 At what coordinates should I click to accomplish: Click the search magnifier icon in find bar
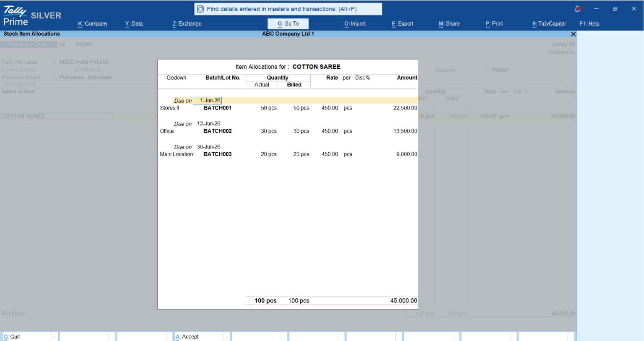[200, 9]
